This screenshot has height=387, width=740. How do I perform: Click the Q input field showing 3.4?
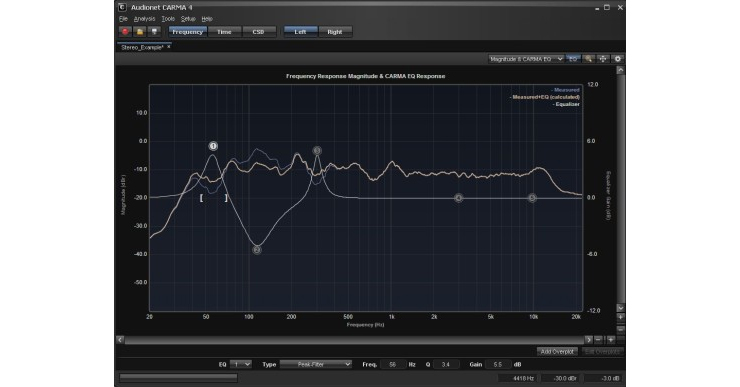(x=446, y=364)
